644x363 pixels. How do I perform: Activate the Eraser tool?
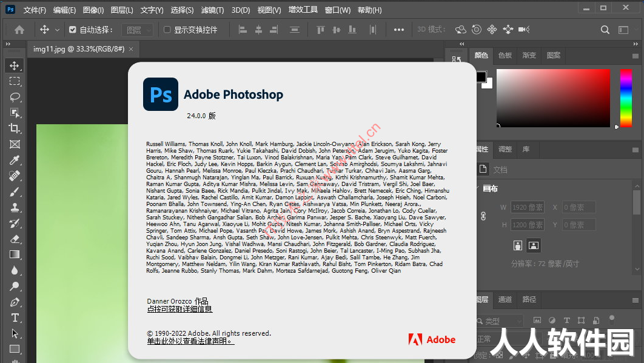(15, 239)
